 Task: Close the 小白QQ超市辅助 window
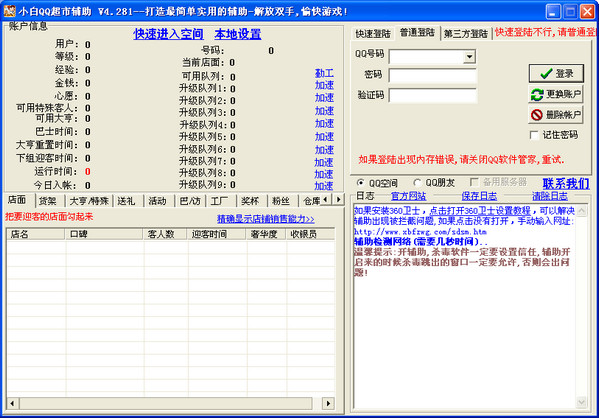[x=587, y=11]
